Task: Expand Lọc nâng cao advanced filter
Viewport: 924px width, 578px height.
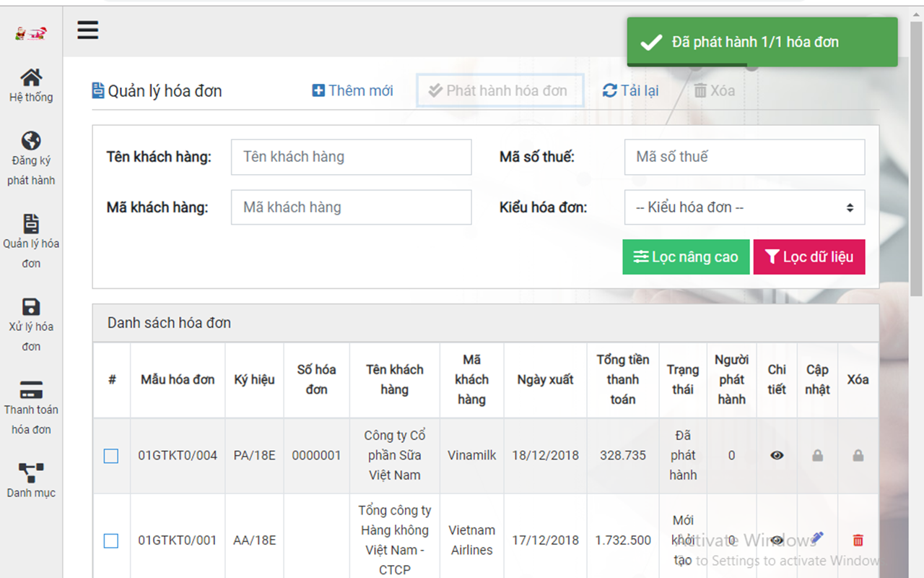Action: point(686,257)
